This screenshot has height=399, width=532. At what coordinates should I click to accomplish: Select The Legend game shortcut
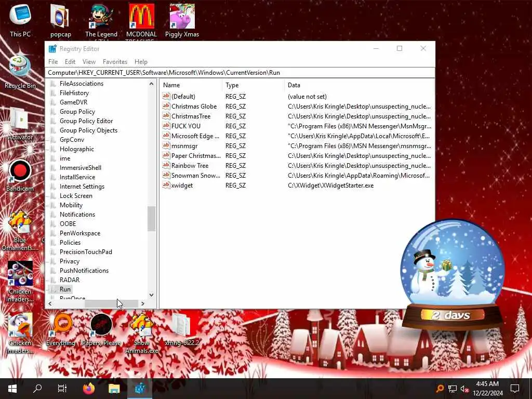click(x=101, y=21)
